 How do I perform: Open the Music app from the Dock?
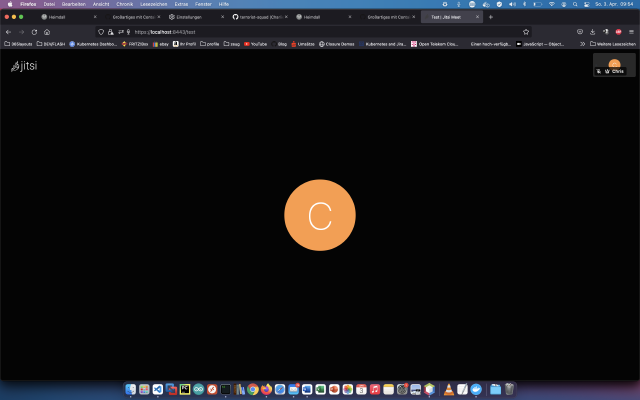[x=375, y=389]
